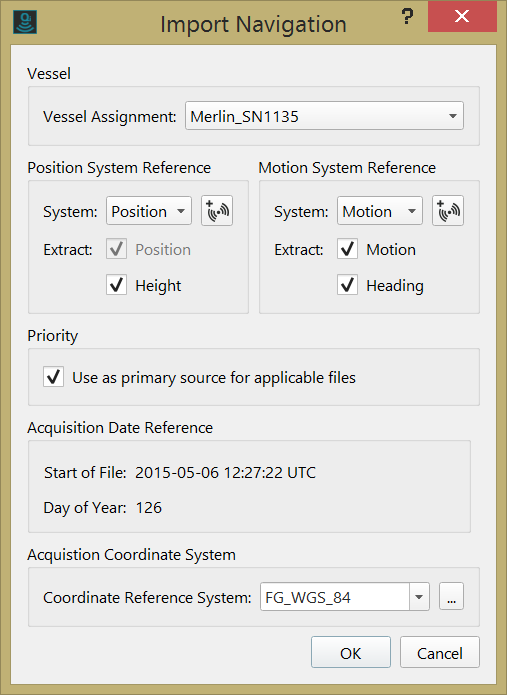Click the FG_WGS_84 text field

point(335,597)
